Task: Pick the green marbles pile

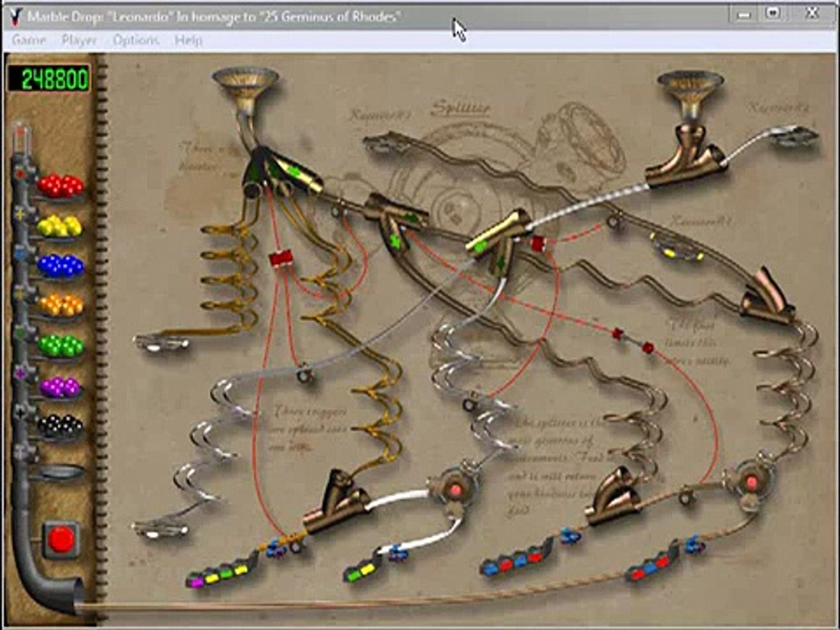Action: point(61,345)
